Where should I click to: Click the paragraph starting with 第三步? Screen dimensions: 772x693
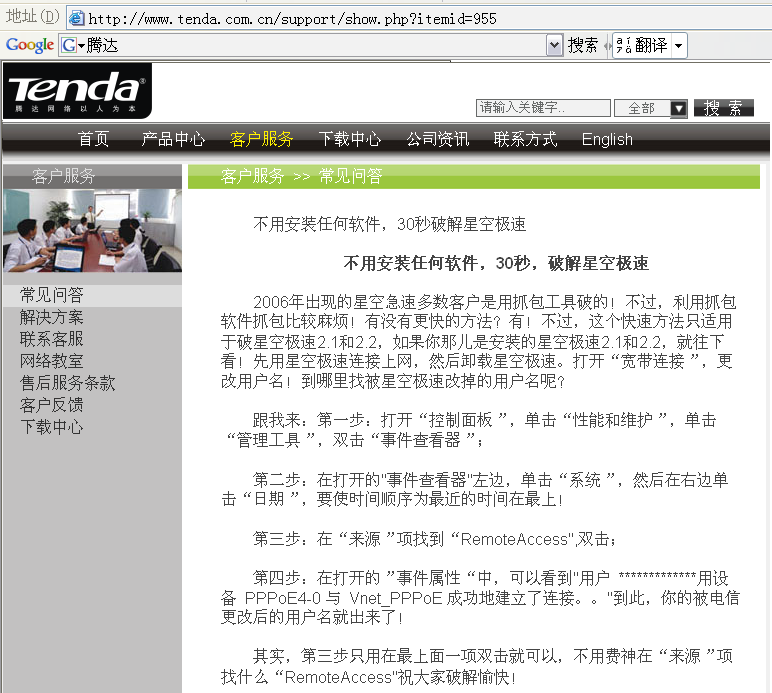point(435,539)
